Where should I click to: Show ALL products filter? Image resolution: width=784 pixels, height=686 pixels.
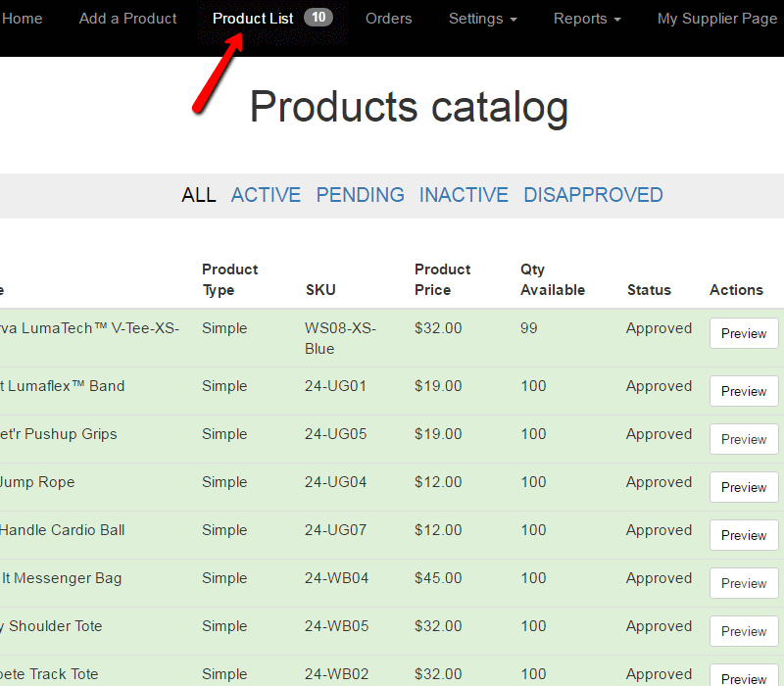(x=198, y=195)
